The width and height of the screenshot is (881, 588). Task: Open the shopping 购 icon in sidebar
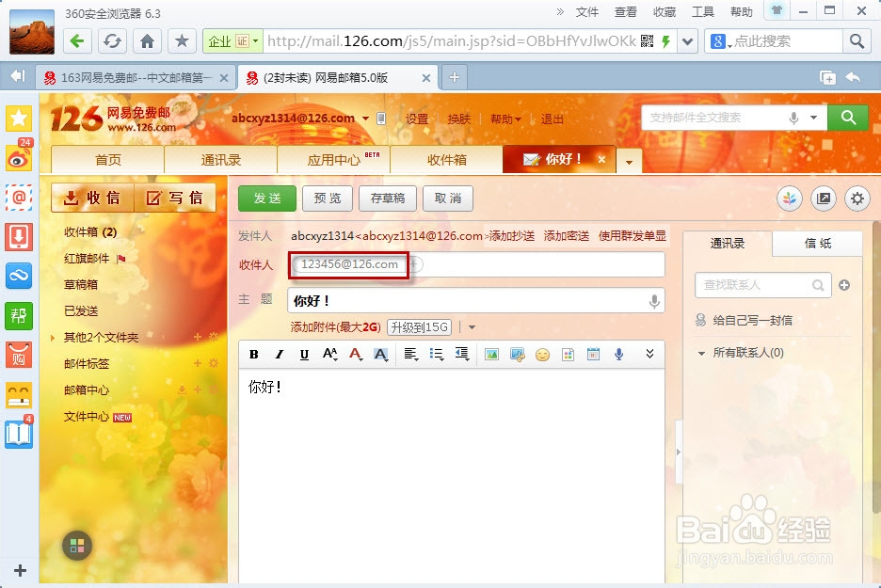(18, 356)
